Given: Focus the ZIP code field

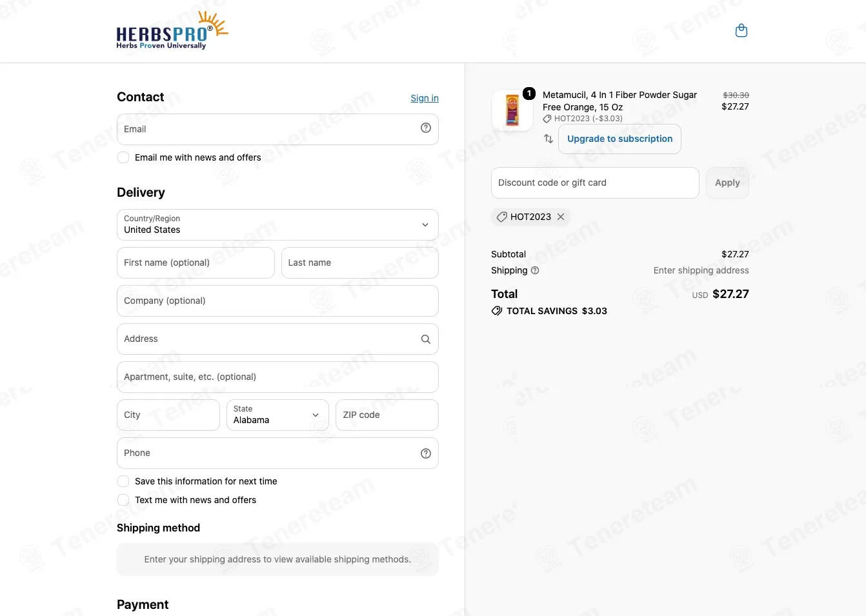Looking at the screenshot, I should (387, 415).
